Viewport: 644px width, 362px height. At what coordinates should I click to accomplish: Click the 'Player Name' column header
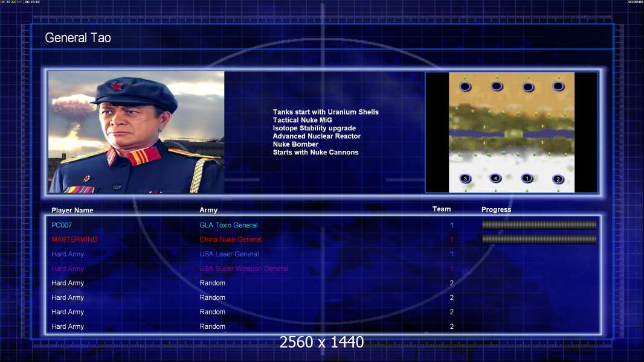(x=72, y=211)
